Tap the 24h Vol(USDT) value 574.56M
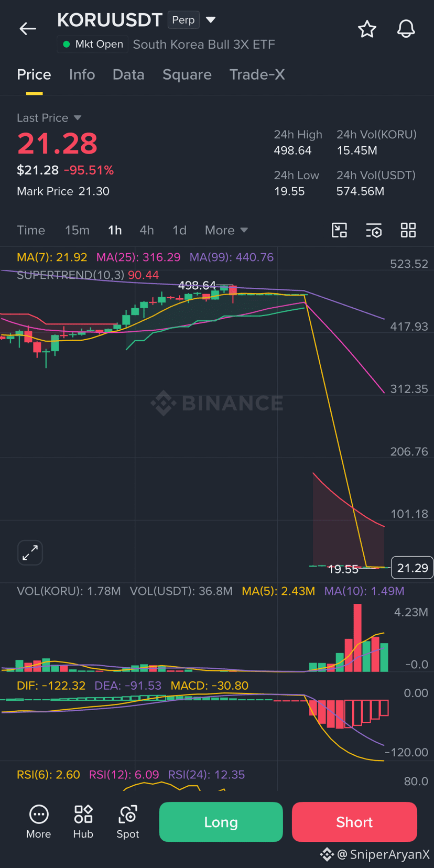The image size is (434, 868). point(360,191)
